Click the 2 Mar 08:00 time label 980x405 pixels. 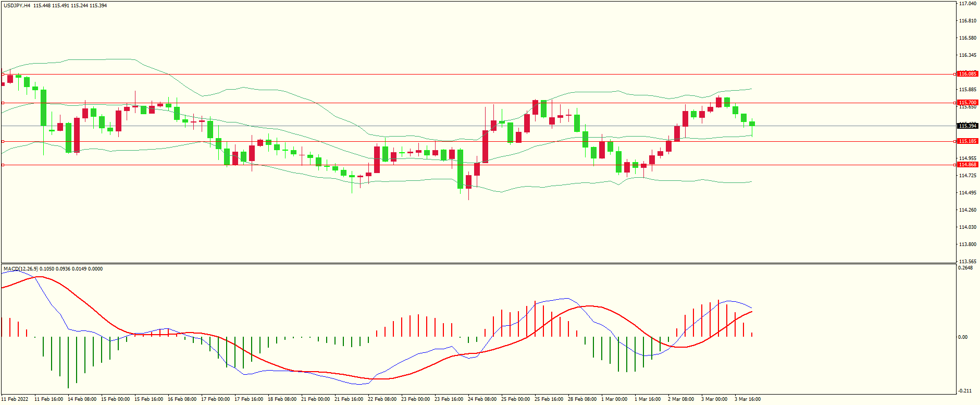pos(681,399)
